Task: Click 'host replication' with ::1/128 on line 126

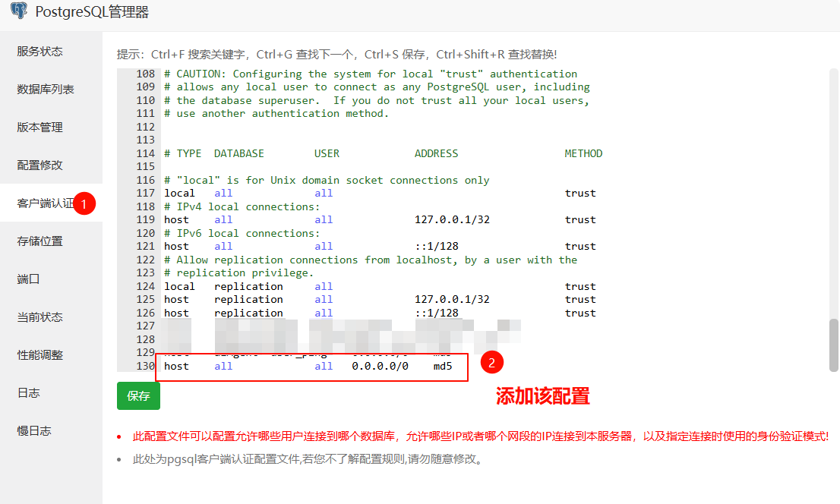Action: (x=380, y=313)
